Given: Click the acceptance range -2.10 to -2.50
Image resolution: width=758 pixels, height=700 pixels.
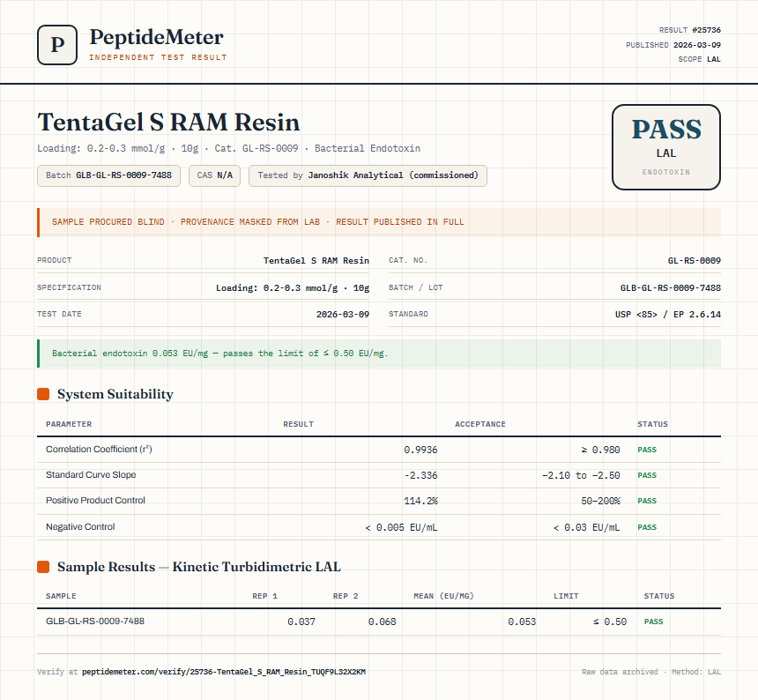Looking at the screenshot, I should pos(581,475).
